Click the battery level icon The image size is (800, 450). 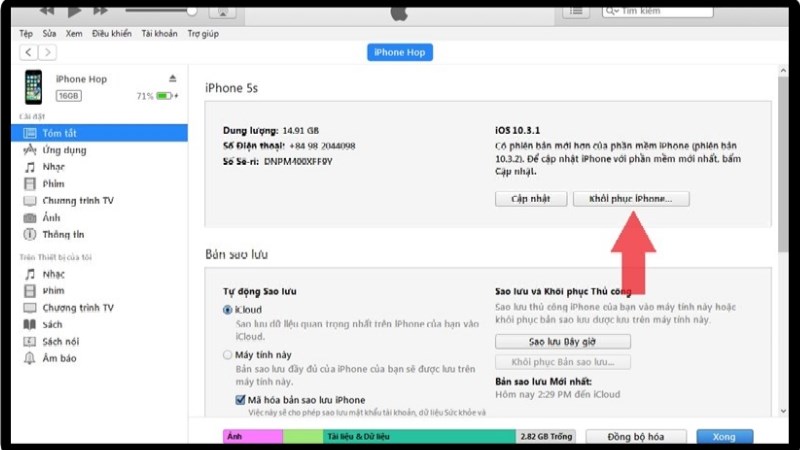click(x=164, y=96)
